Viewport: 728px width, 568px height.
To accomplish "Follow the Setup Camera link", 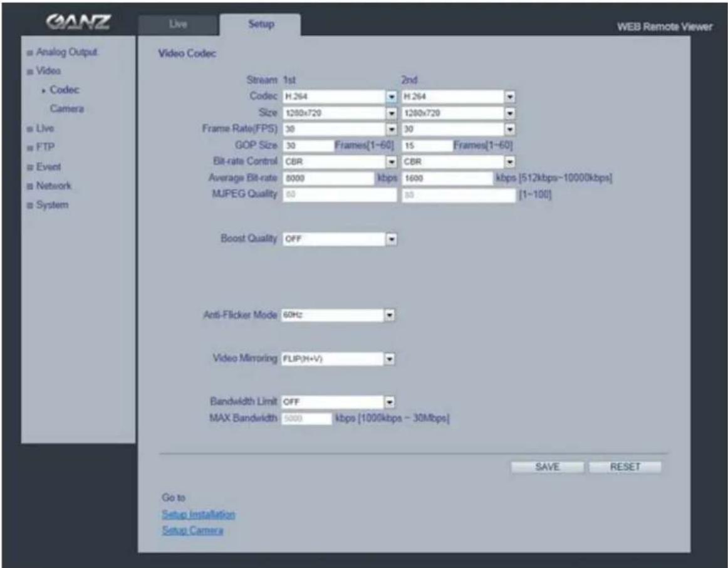I will click(x=192, y=530).
